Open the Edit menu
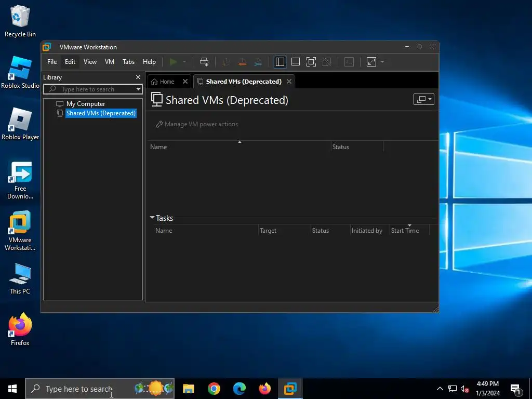This screenshot has height=399, width=532. click(70, 62)
